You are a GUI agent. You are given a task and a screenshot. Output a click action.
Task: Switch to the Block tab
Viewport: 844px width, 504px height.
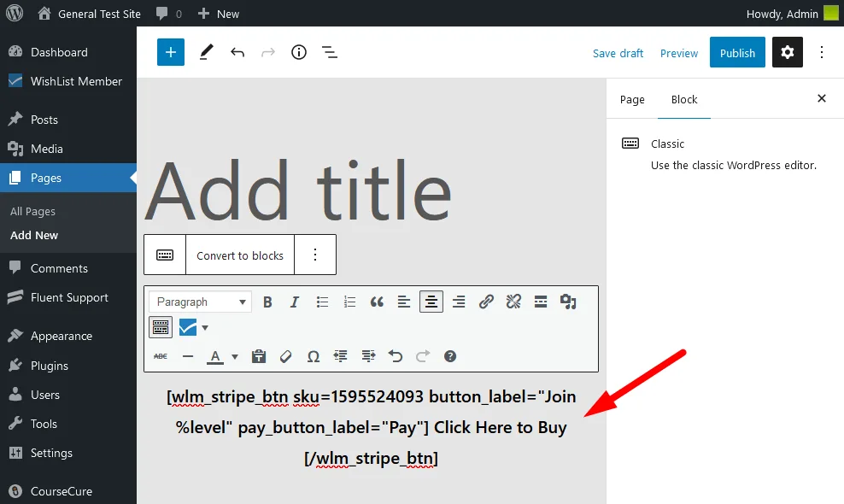tap(684, 100)
